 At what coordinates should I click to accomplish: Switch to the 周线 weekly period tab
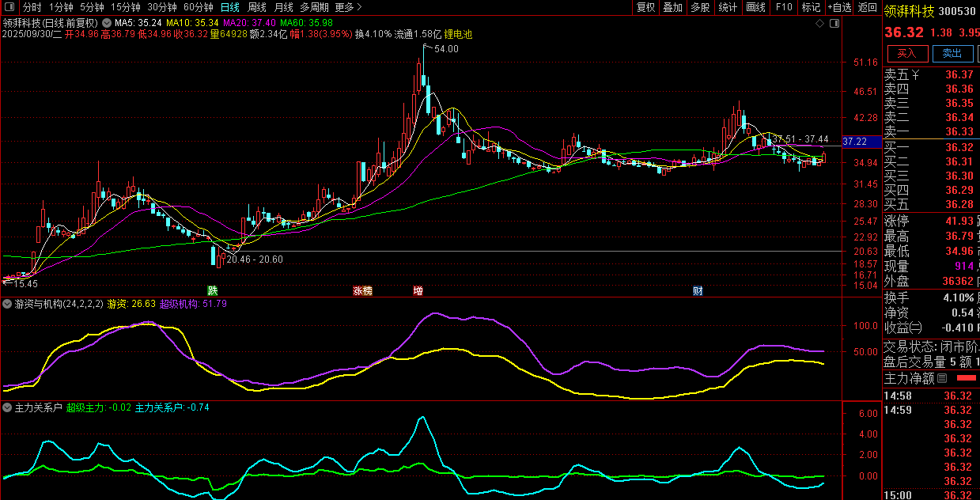click(257, 7)
